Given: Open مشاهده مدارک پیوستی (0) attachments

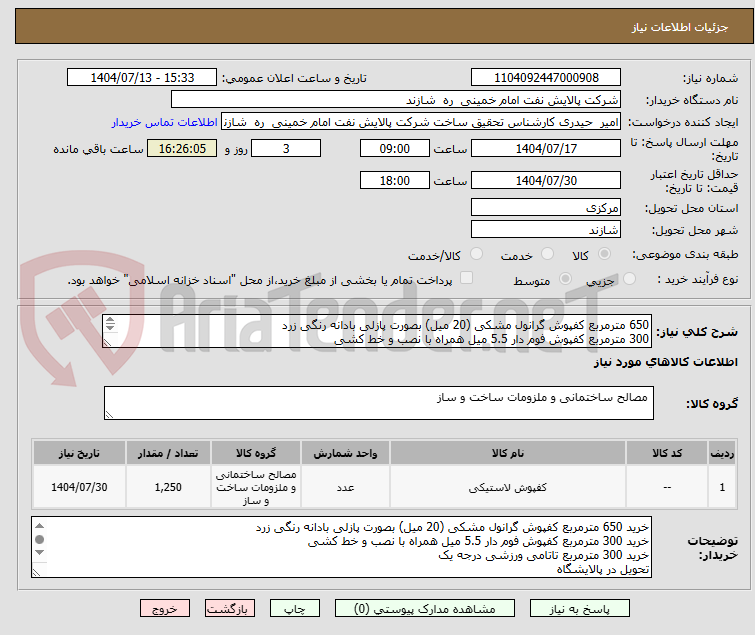Looking at the screenshot, I should point(425,609).
